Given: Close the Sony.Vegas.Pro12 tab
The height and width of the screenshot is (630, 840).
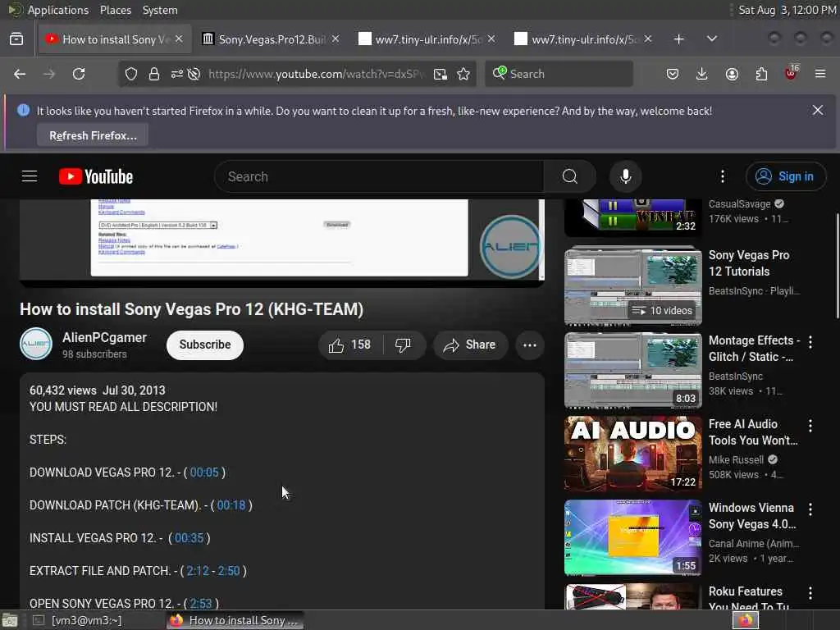Looking at the screenshot, I should 336,39.
